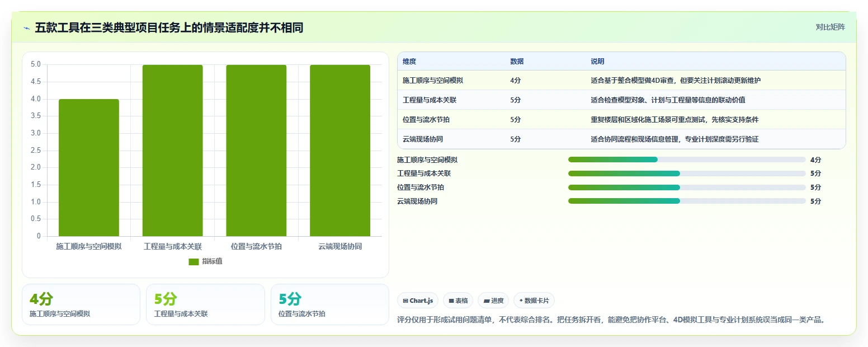868x347 pixels.
Task: Click description starting 重复楼层和区域化施工
Action: point(674,120)
